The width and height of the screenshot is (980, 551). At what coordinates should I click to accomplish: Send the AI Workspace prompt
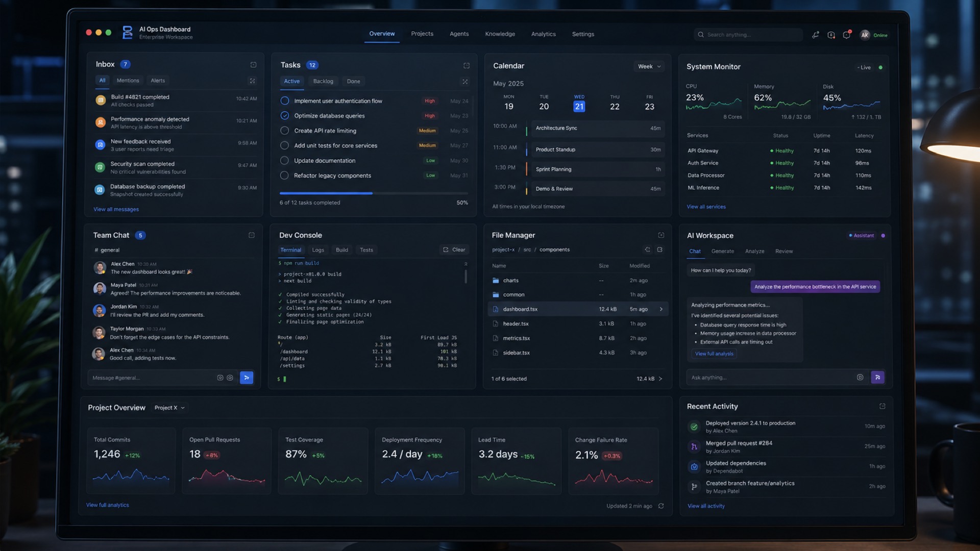[877, 378]
